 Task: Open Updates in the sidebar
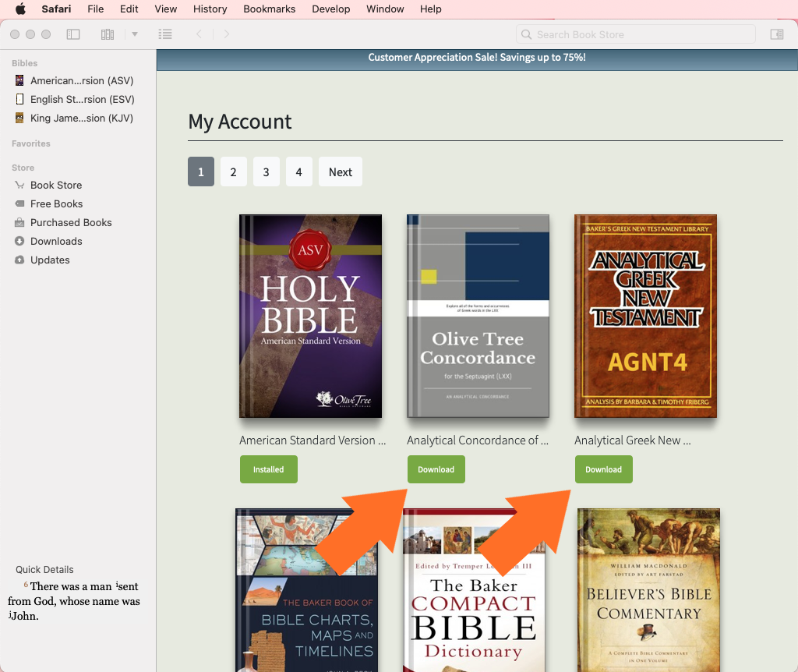click(50, 260)
